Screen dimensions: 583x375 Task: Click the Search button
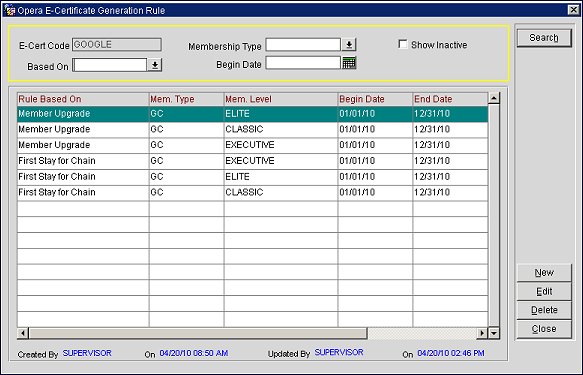point(544,38)
